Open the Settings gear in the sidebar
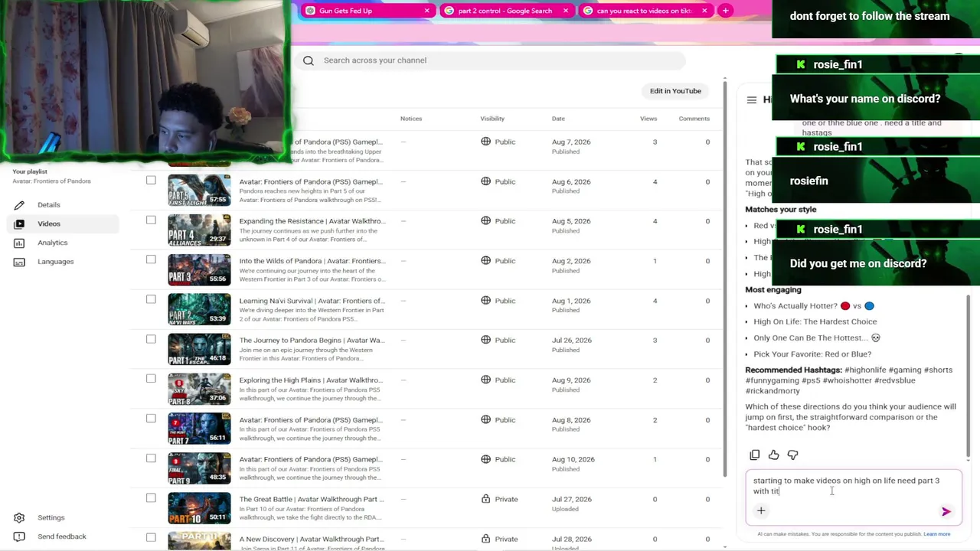The width and height of the screenshot is (980, 551). click(x=19, y=517)
